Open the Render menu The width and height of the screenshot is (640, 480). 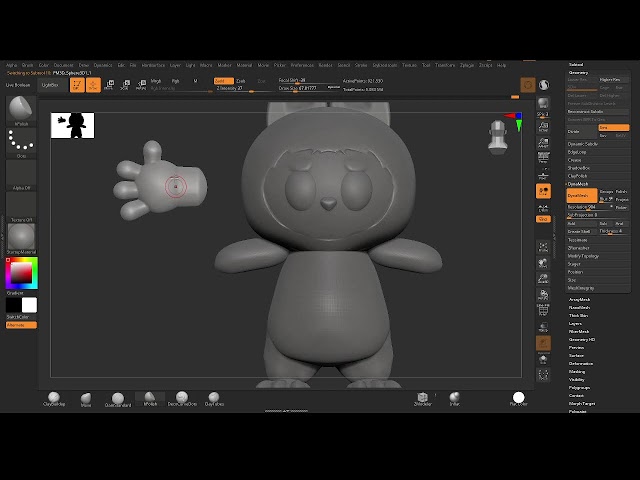coord(325,65)
